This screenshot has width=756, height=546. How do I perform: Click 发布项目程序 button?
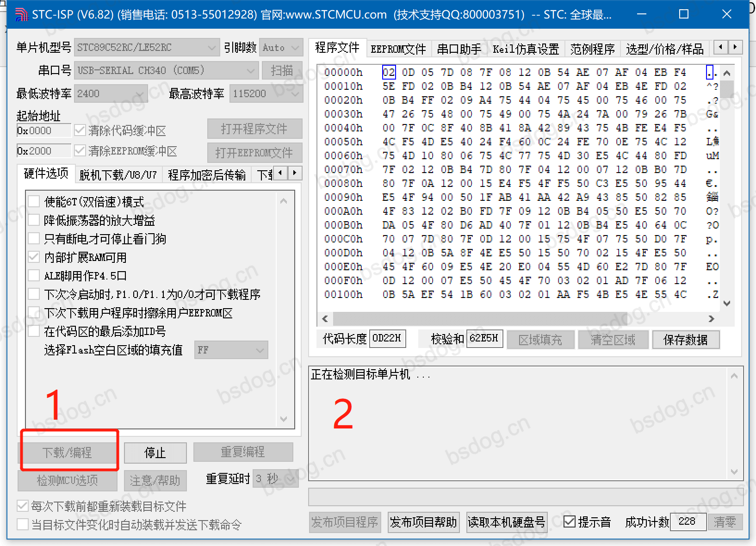[x=345, y=522]
